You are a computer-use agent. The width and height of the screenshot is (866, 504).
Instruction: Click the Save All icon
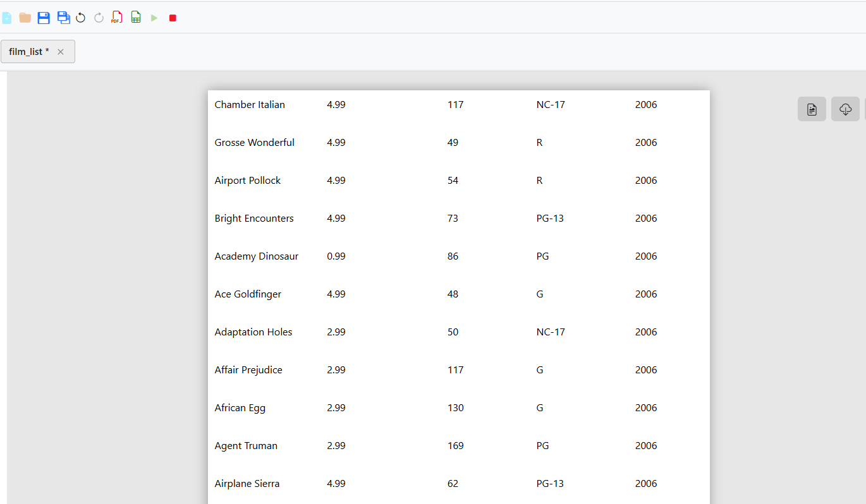[x=63, y=18]
